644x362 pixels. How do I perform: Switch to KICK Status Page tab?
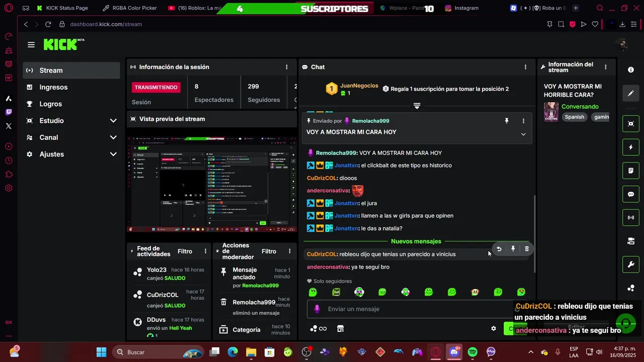click(x=63, y=8)
